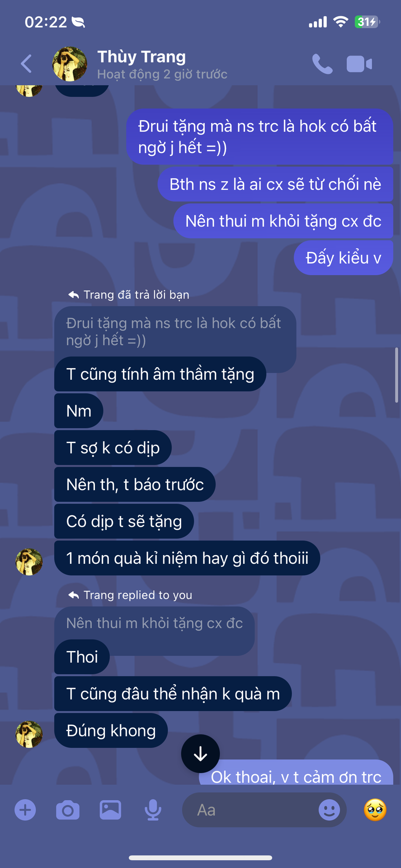Open the plus attachments menu
Image resolution: width=401 pixels, height=868 pixels.
click(x=25, y=810)
